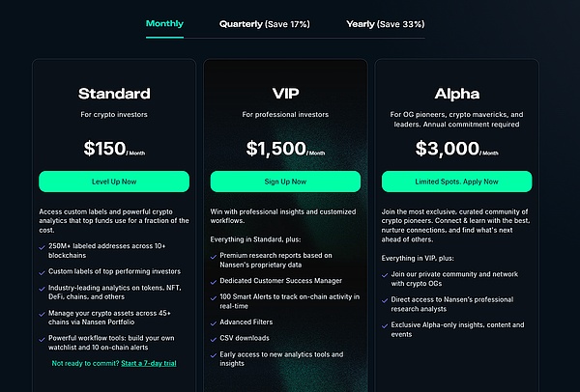Choose the Yearly (Save 33%) tab

386,22
